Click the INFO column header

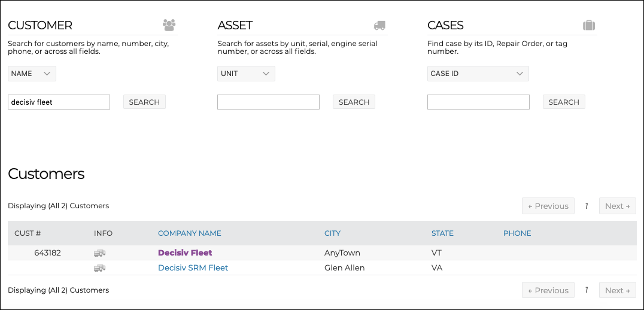point(103,233)
